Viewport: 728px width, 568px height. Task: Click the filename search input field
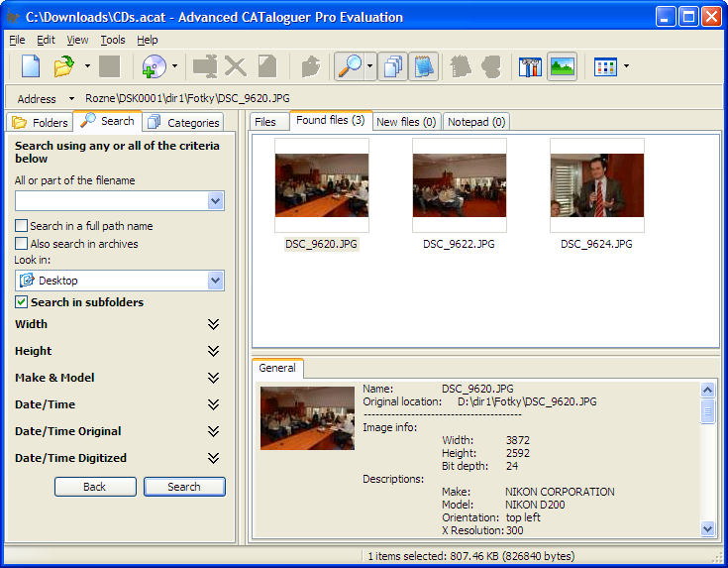click(x=111, y=201)
